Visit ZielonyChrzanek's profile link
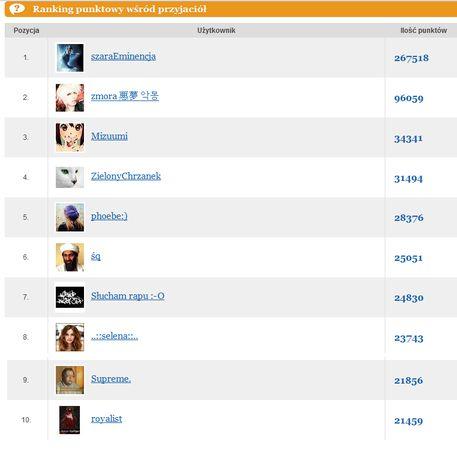Image resolution: width=457 pixels, height=450 pixels. (126, 176)
